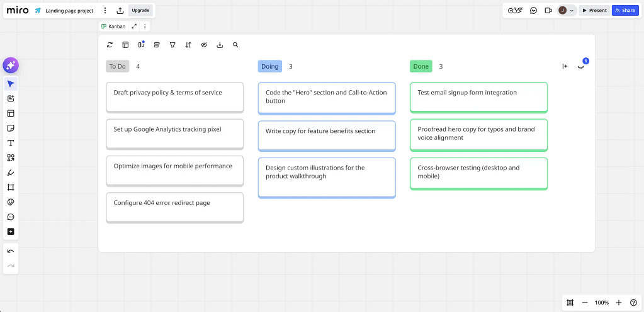This screenshot has height=312, width=644.
Task: Open the Kanban filter funnel
Action: pos(173,45)
